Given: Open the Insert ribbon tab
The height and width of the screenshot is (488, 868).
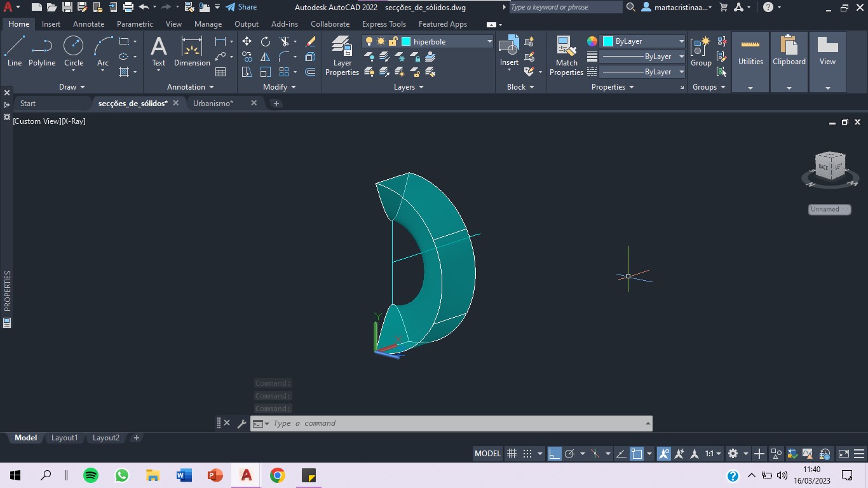Looking at the screenshot, I should (x=51, y=24).
